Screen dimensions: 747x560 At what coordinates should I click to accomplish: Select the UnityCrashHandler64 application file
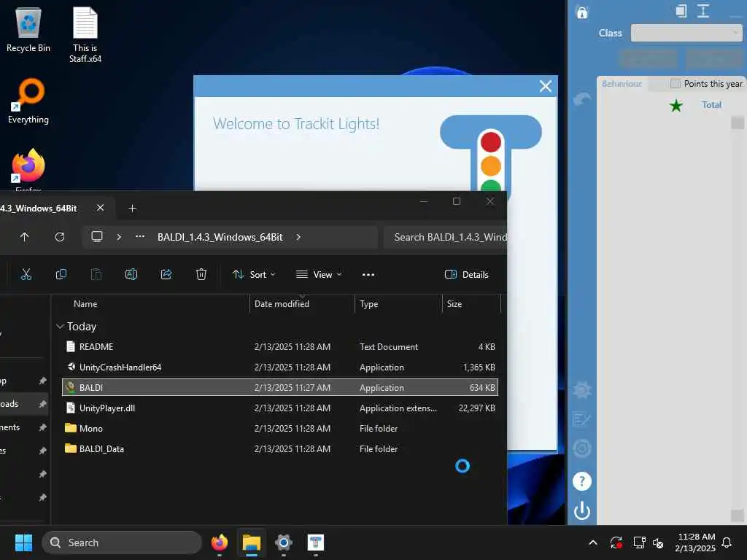(x=280, y=367)
